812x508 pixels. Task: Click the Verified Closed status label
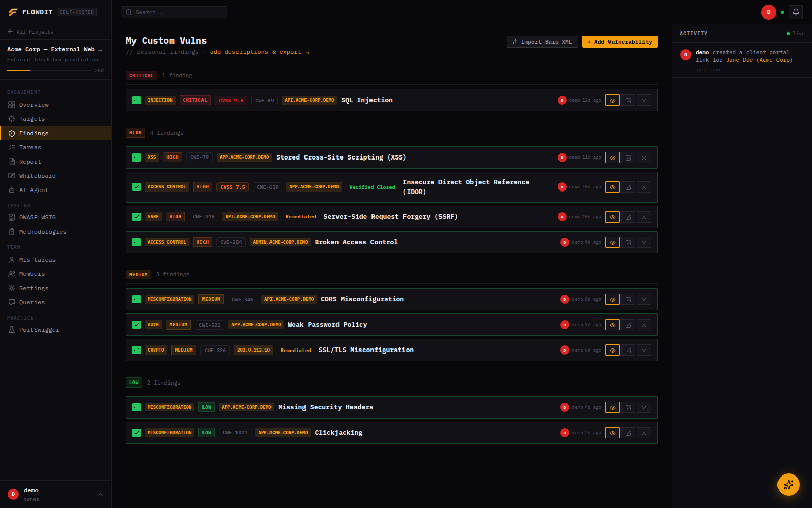tap(372, 187)
